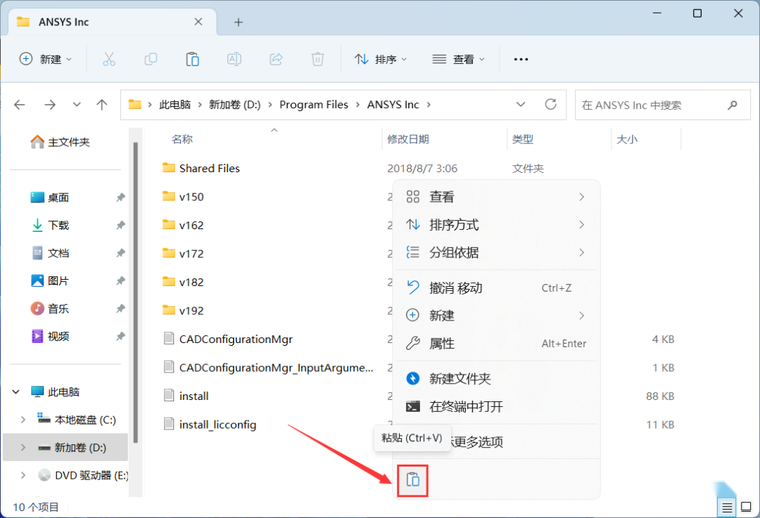Expand the 新加卷 (D:) node

click(23, 447)
